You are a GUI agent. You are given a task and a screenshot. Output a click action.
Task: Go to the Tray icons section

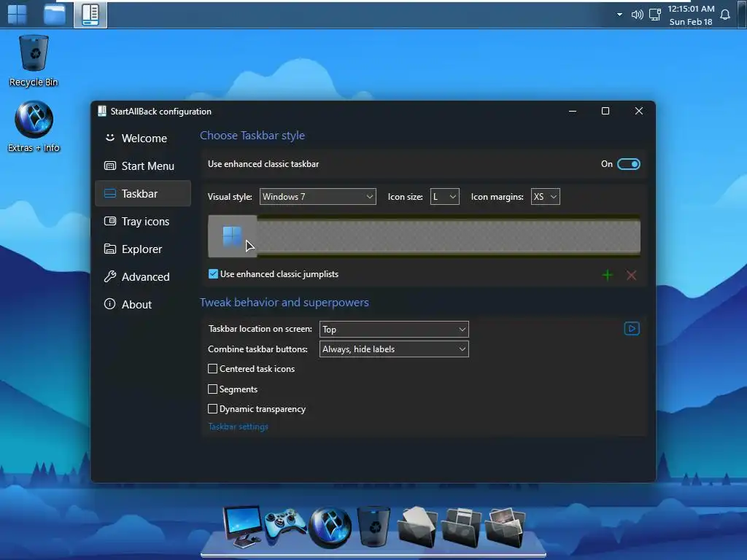[x=143, y=222]
